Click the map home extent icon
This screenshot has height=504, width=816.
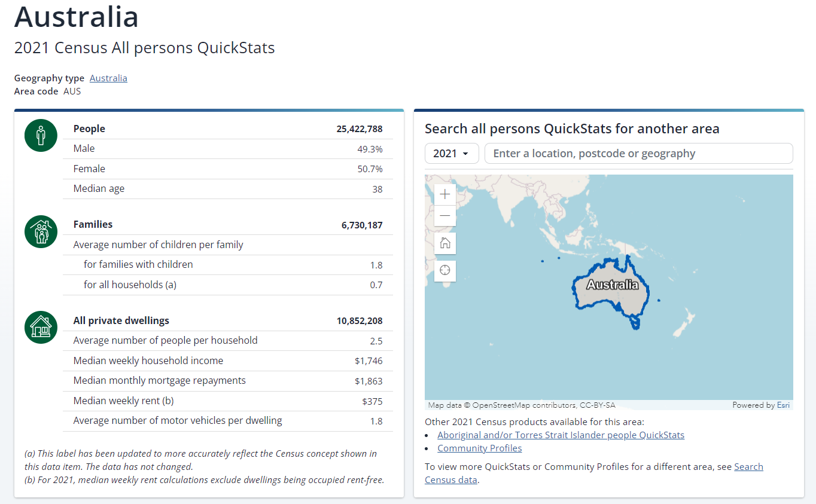click(x=444, y=243)
